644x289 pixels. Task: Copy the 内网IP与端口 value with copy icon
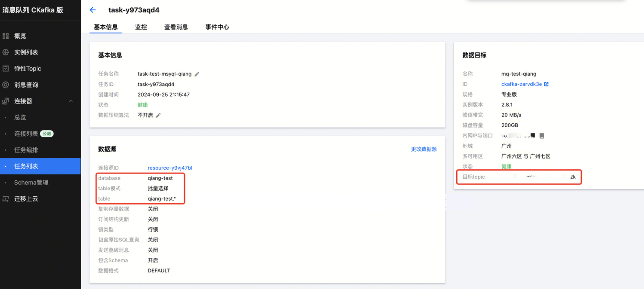point(541,136)
